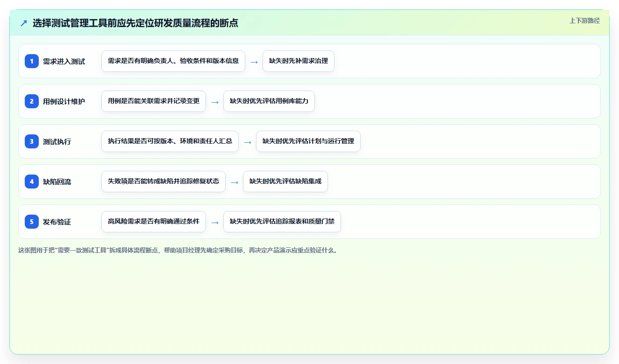Click the 缺失时优先评估缺陷集成 box

pyautogui.click(x=285, y=182)
